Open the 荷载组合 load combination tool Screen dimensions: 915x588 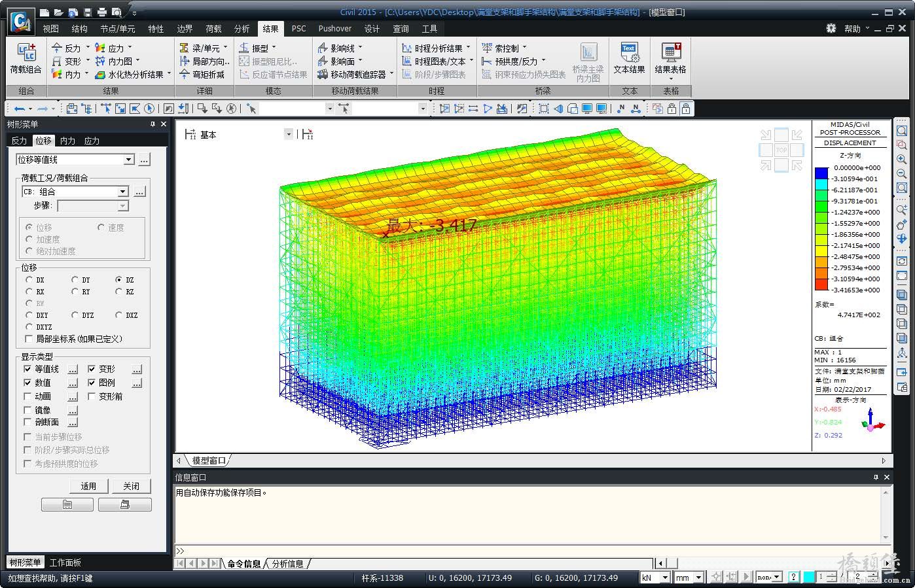[26, 59]
